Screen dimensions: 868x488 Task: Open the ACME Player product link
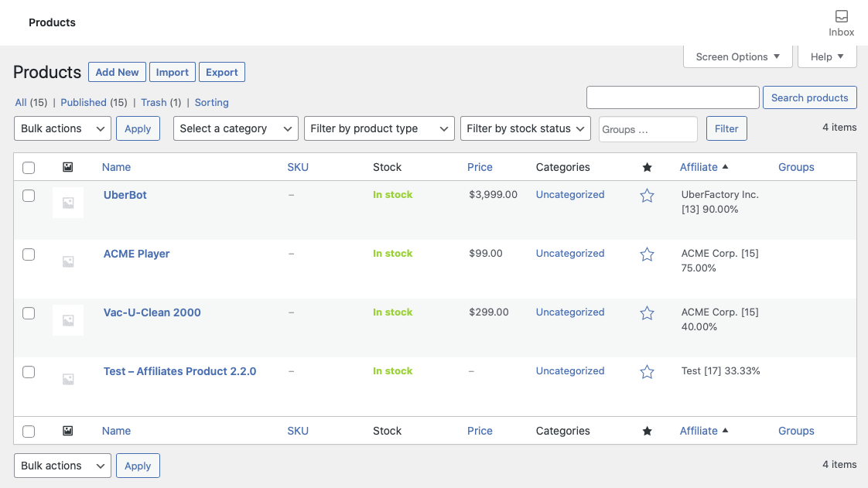tap(136, 254)
